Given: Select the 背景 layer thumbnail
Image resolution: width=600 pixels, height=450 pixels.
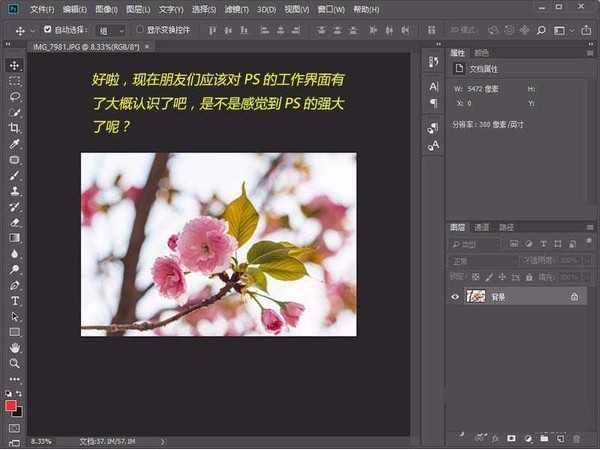Looking at the screenshot, I should point(476,296).
